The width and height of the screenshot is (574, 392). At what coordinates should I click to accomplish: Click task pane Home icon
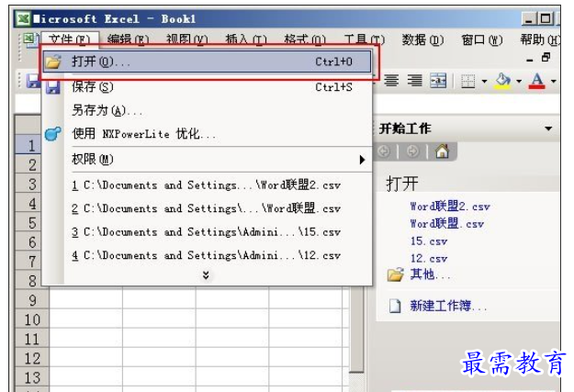click(443, 151)
